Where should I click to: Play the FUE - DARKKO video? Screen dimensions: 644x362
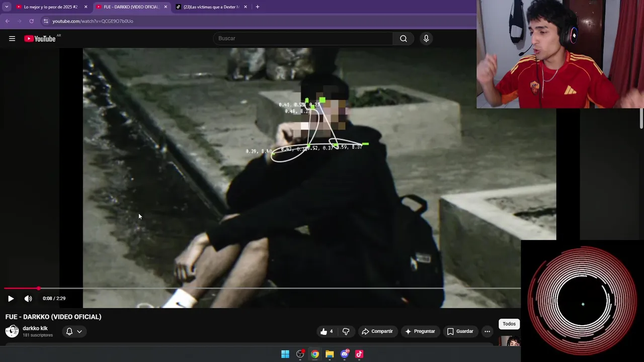tap(11, 299)
